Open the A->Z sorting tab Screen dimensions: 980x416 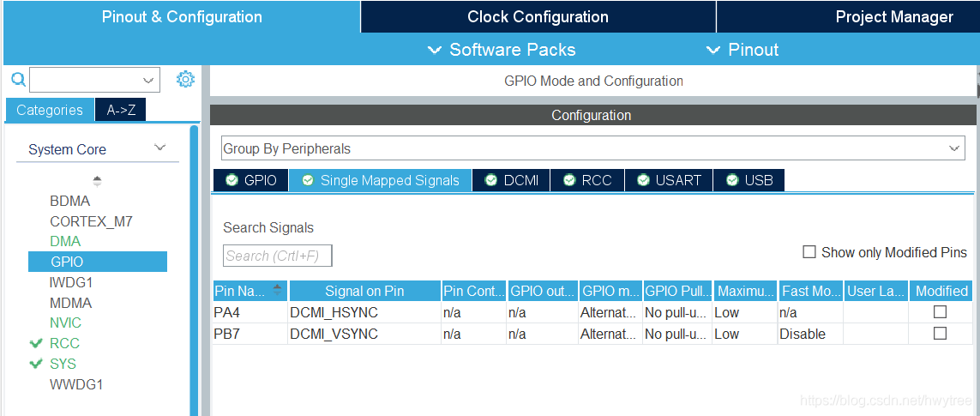[x=121, y=110]
